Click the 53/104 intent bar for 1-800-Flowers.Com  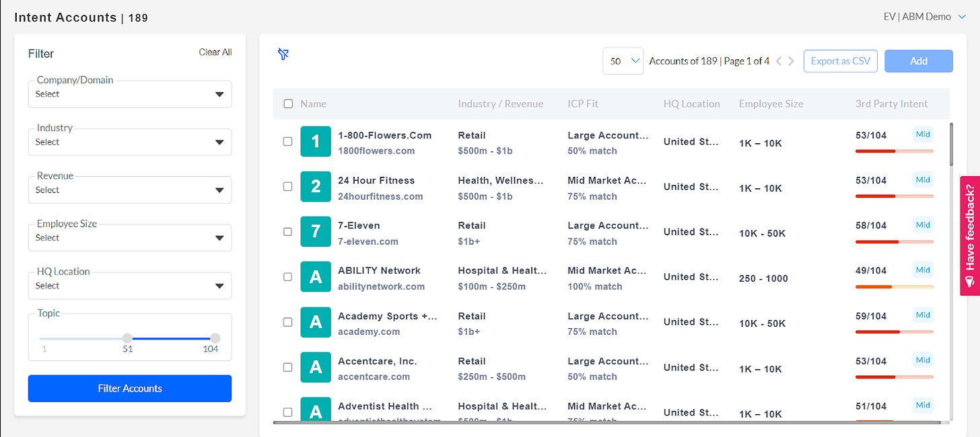[x=895, y=151]
